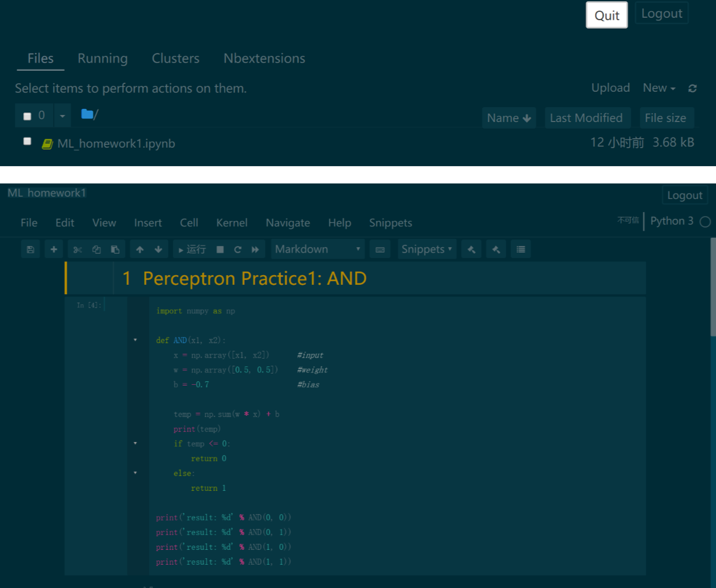716x588 pixels.
Task: Click the first gavel icon after Snippets
Action: click(471, 249)
